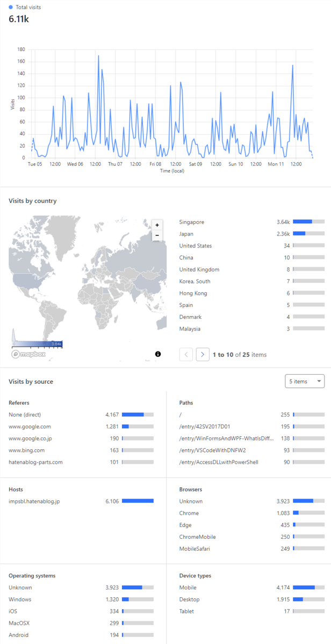Click the Edge browser row

[x=251, y=525]
